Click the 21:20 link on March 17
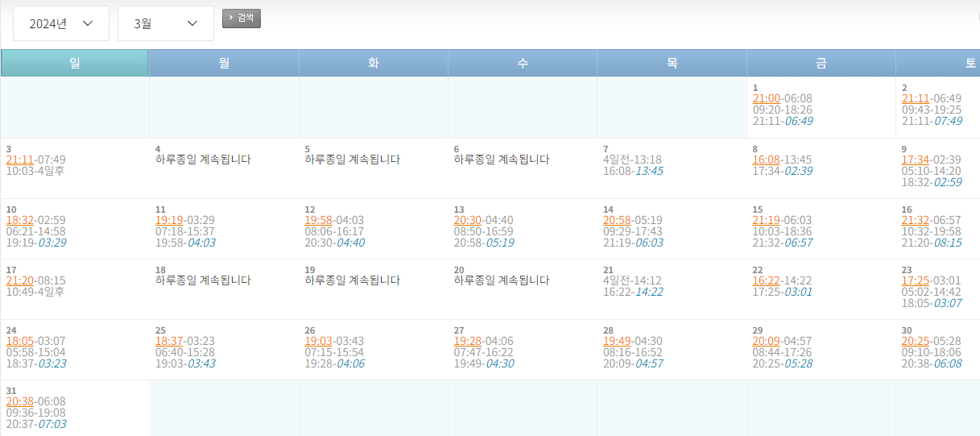The image size is (980, 436). pyautogui.click(x=19, y=280)
